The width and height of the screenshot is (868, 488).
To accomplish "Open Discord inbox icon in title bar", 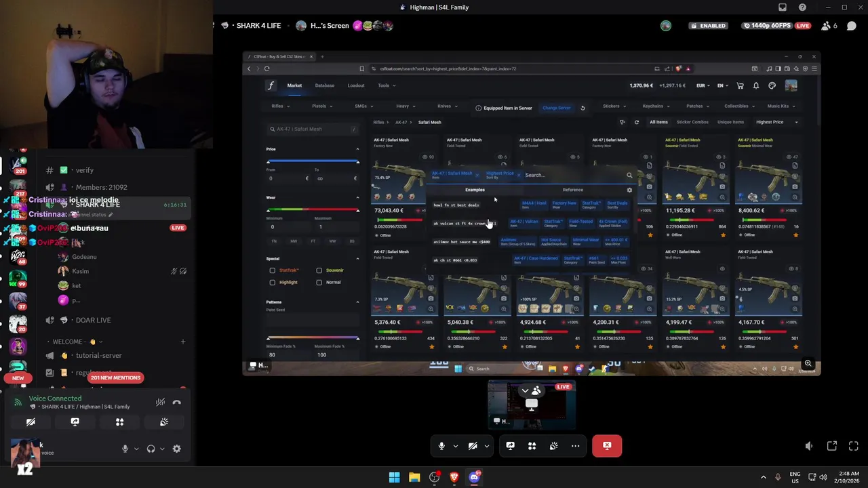I will (783, 7).
